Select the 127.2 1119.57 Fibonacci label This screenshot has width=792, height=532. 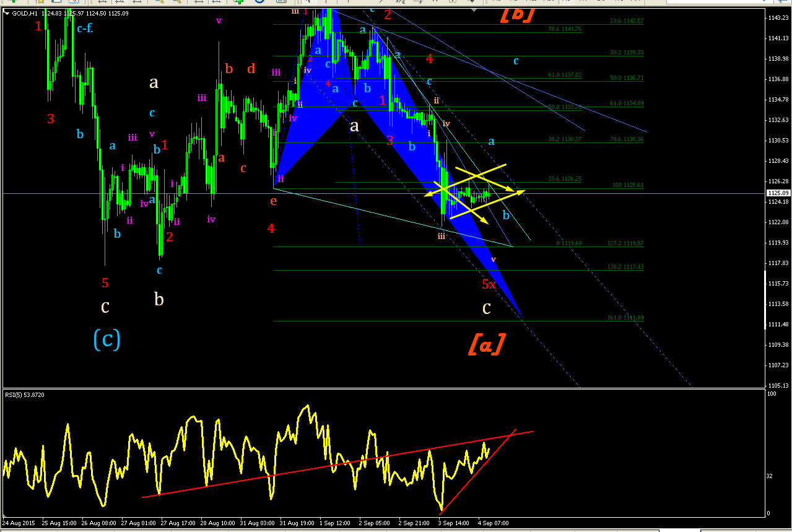[625, 243]
